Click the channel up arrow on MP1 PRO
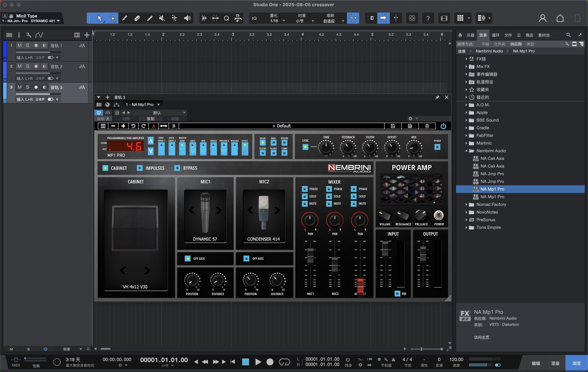The height and width of the screenshot is (372, 588). pyautogui.click(x=151, y=141)
